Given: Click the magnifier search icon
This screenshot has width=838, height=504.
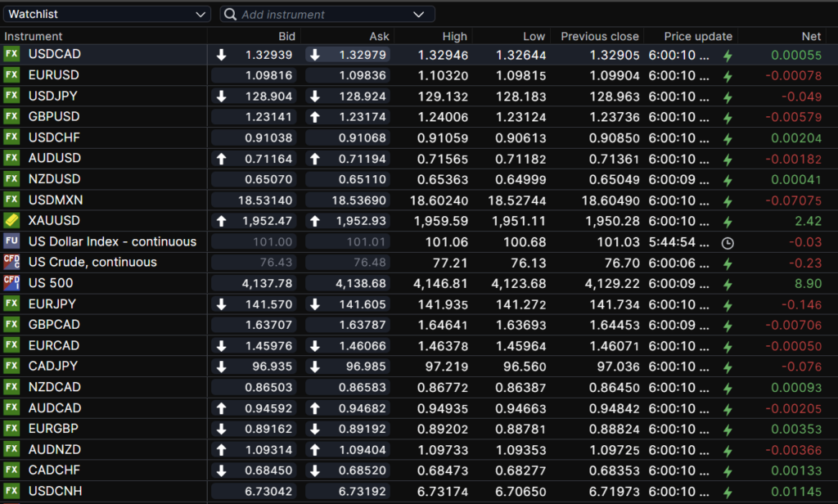Looking at the screenshot, I should click(231, 15).
